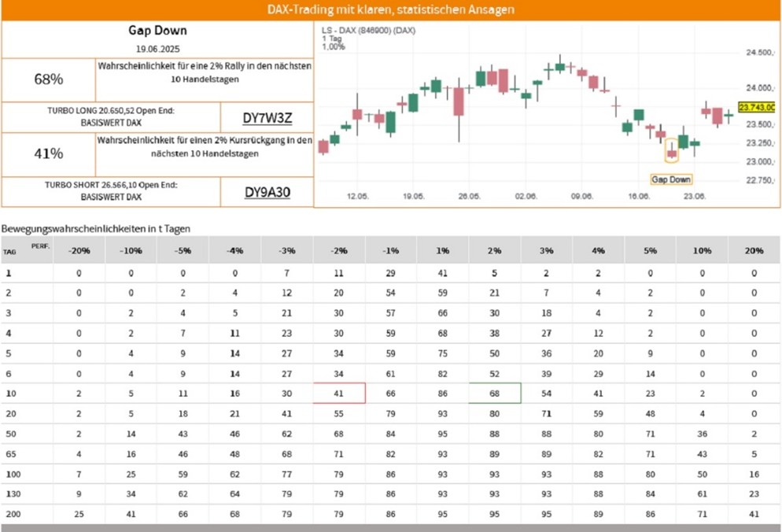Click the row 2 value under the -1% column
The width and height of the screenshot is (782, 532).
pyautogui.click(x=390, y=293)
